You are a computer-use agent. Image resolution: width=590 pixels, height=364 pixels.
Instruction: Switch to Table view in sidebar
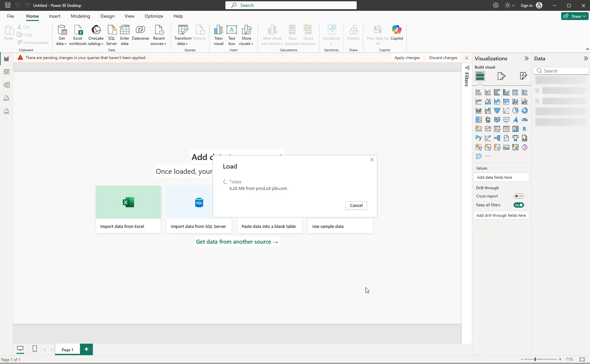click(x=6, y=72)
